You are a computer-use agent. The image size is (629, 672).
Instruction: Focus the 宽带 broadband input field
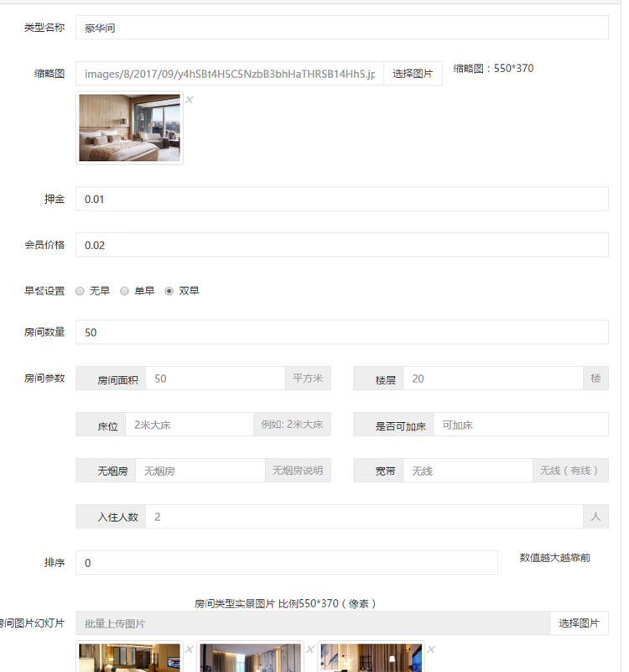coord(467,471)
